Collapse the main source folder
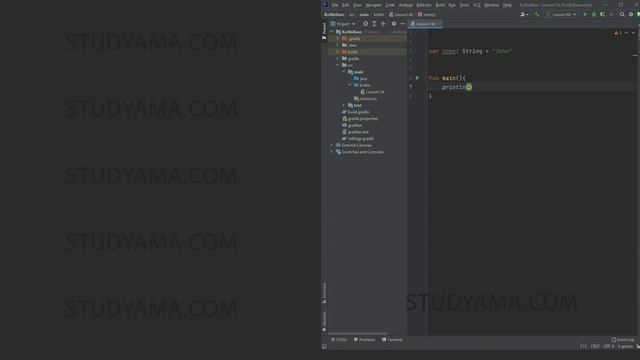640x360 pixels. coord(344,72)
